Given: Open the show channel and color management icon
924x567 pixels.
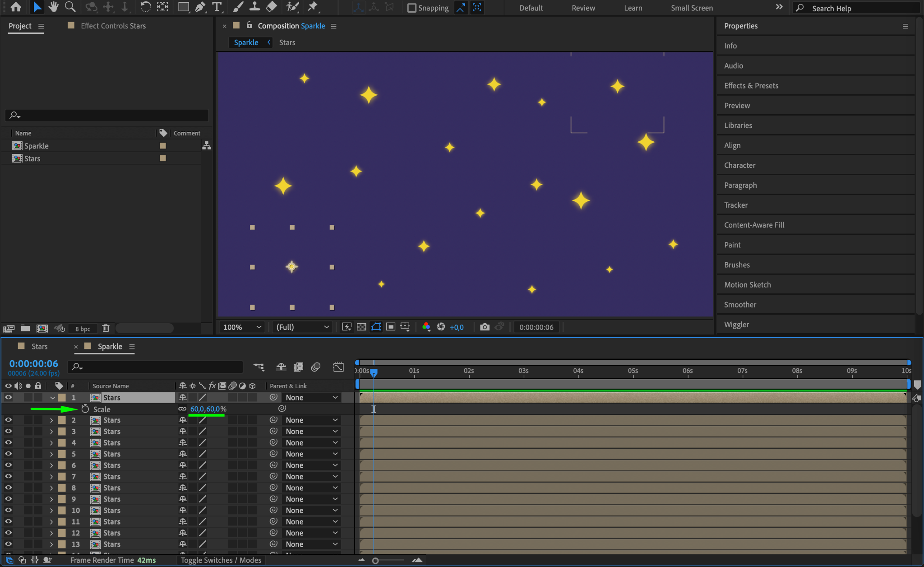Looking at the screenshot, I should [426, 327].
